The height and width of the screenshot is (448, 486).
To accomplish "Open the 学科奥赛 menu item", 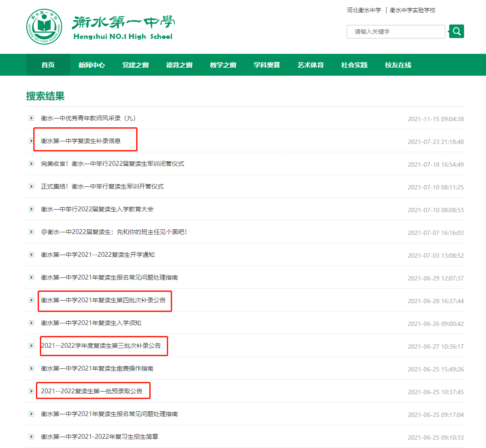I will (x=266, y=65).
